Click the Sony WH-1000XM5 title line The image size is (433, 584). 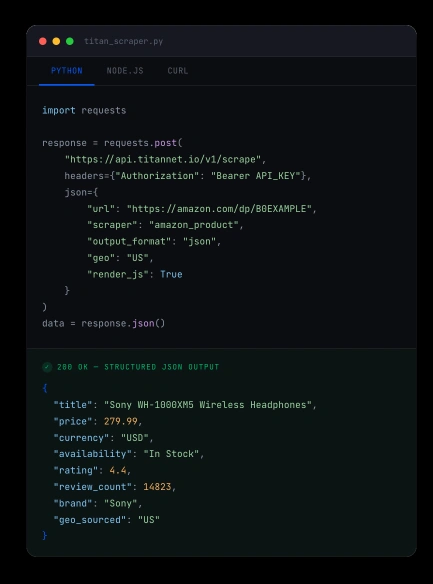coord(185,405)
